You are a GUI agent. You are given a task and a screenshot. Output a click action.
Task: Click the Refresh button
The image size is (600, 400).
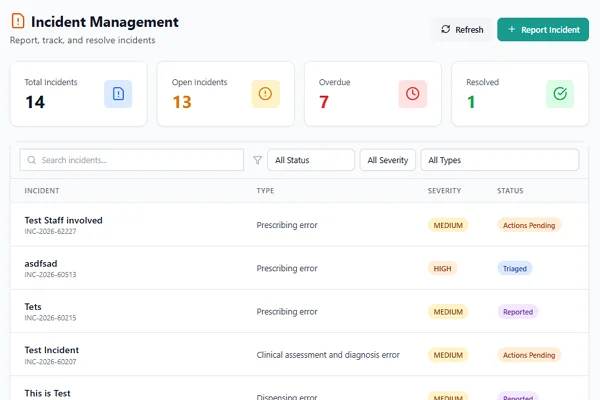[462, 29]
